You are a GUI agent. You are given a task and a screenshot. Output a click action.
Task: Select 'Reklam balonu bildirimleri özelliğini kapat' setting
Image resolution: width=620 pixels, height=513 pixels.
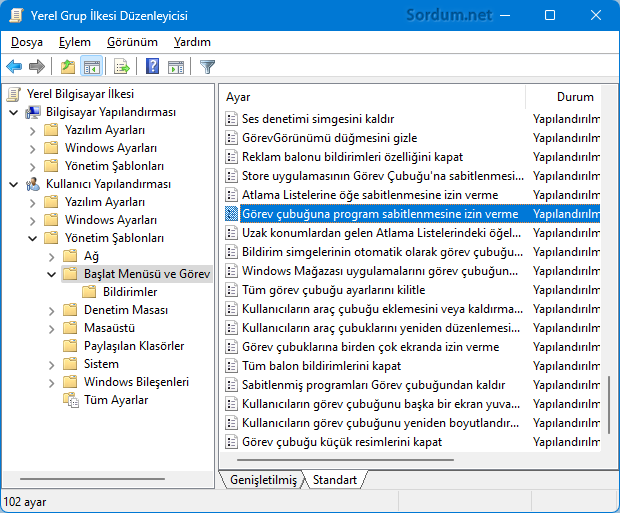(352, 157)
